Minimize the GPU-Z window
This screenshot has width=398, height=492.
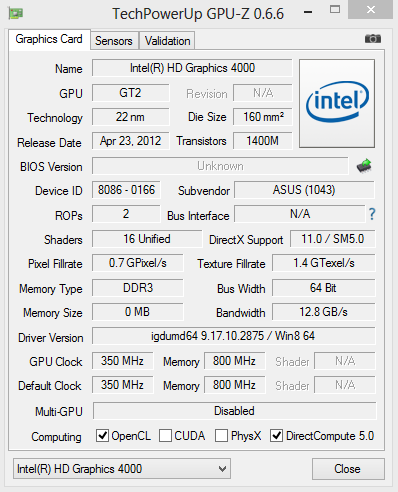click(308, 12)
